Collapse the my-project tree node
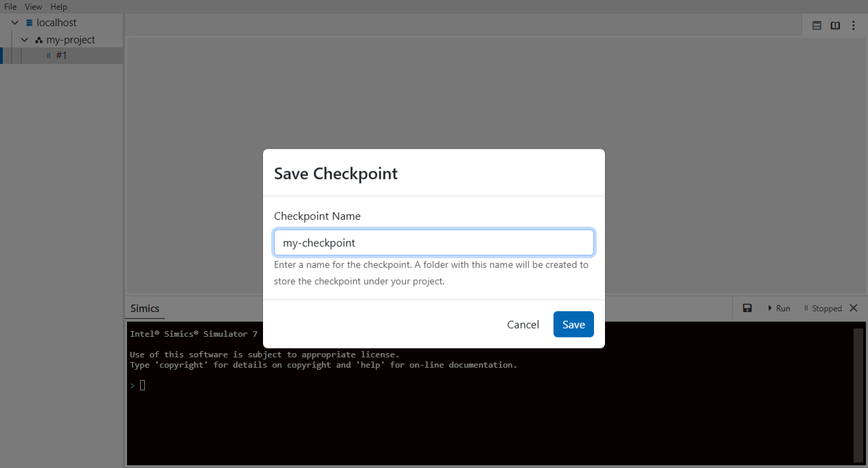Image resolution: width=868 pixels, height=468 pixels. [25, 40]
